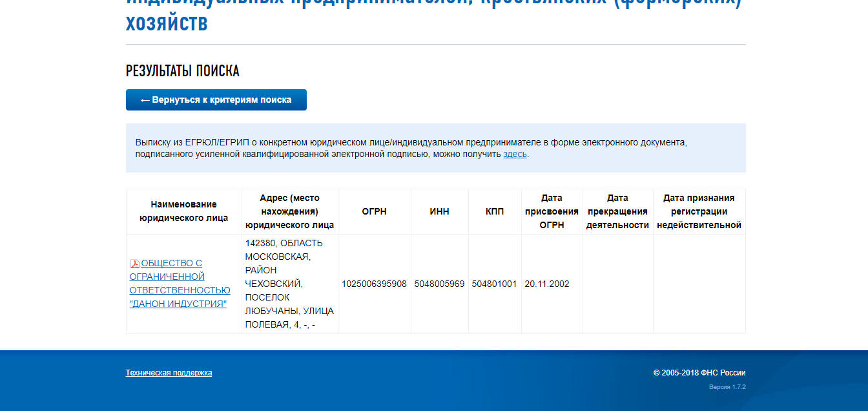The width and height of the screenshot is (868, 411).
Task: Click the "Адрес (место нахождения)" column header
Action: (289, 211)
